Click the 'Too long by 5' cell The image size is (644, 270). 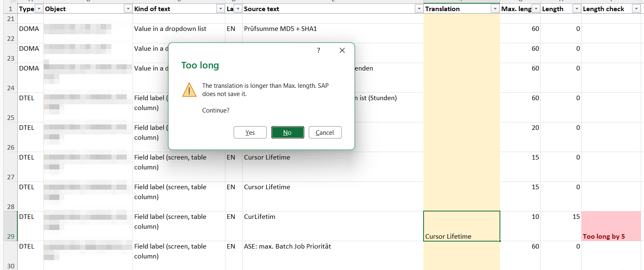coord(611,226)
